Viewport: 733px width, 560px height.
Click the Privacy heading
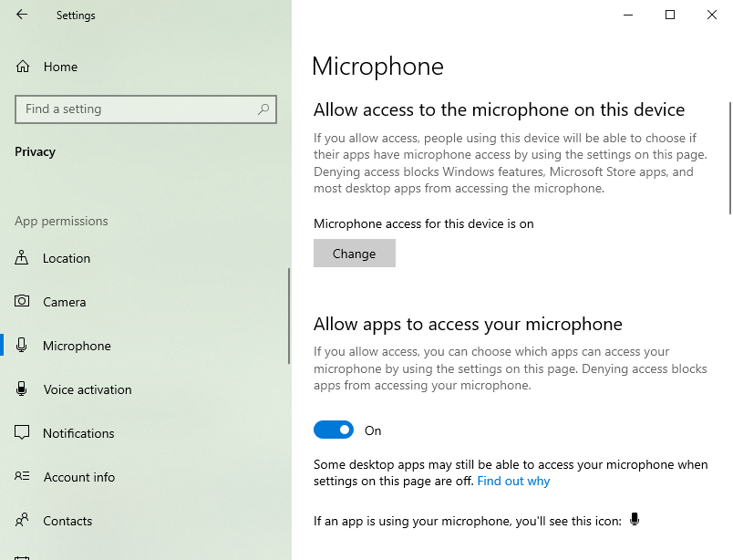point(35,151)
